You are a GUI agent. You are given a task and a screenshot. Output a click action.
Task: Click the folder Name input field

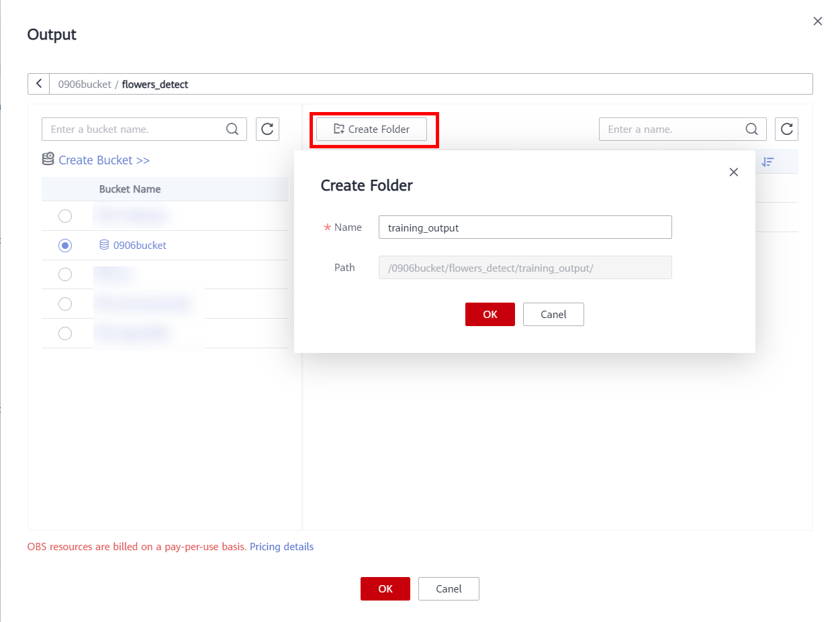coord(525,227)
